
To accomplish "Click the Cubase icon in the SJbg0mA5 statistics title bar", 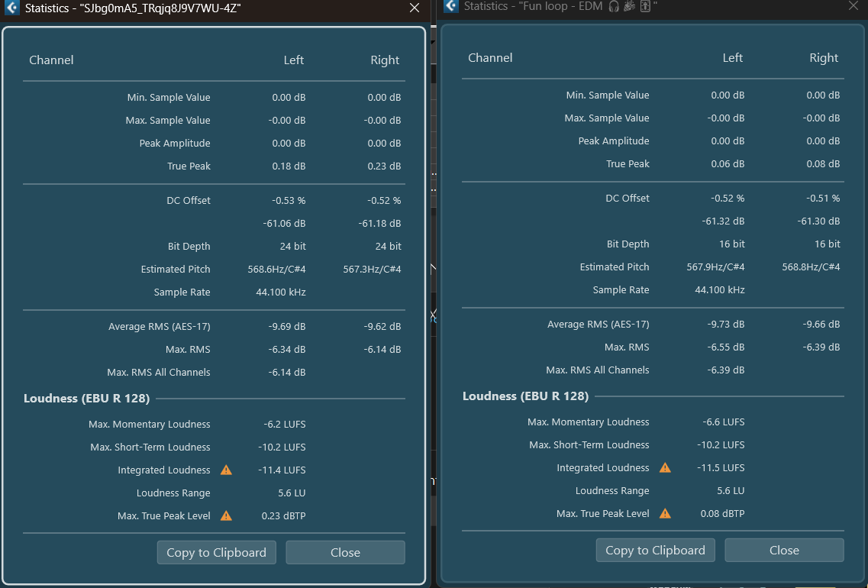I will 12,8.
